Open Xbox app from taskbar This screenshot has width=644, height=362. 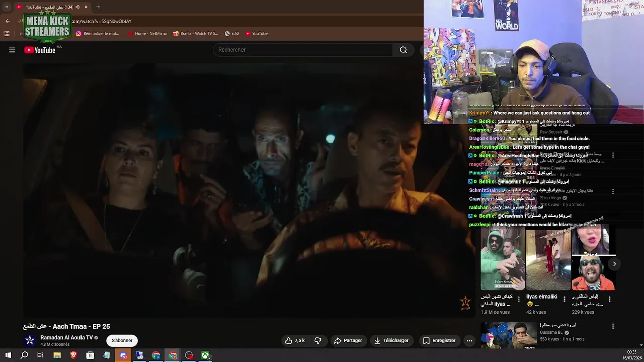(205, 355)
